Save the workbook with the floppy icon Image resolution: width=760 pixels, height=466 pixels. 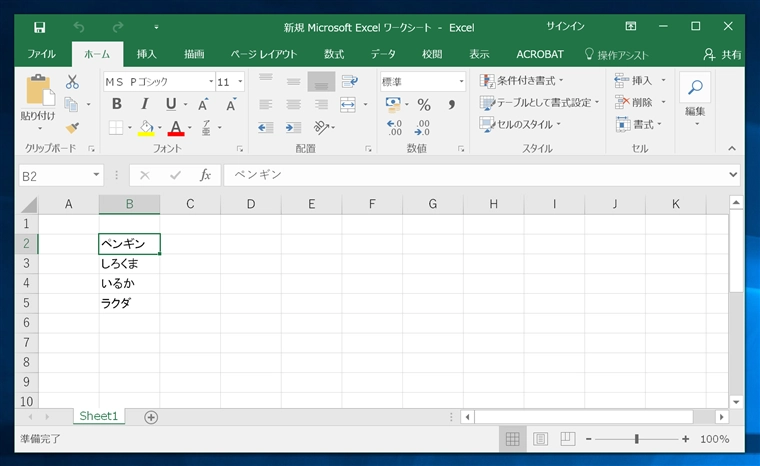pyautogui.click(x=39, y=27)
